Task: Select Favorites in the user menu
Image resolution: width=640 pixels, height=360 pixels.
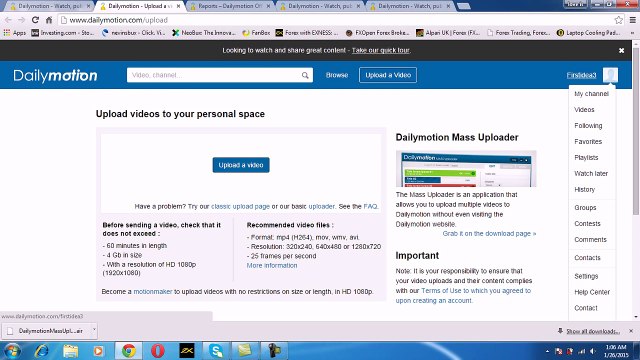Action: 588,142
